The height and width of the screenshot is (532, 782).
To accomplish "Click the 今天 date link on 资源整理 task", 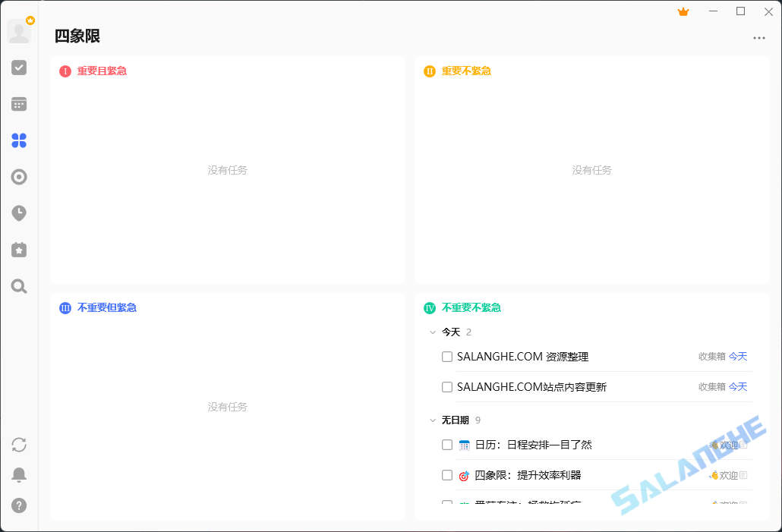I will (x=736, y=356).
